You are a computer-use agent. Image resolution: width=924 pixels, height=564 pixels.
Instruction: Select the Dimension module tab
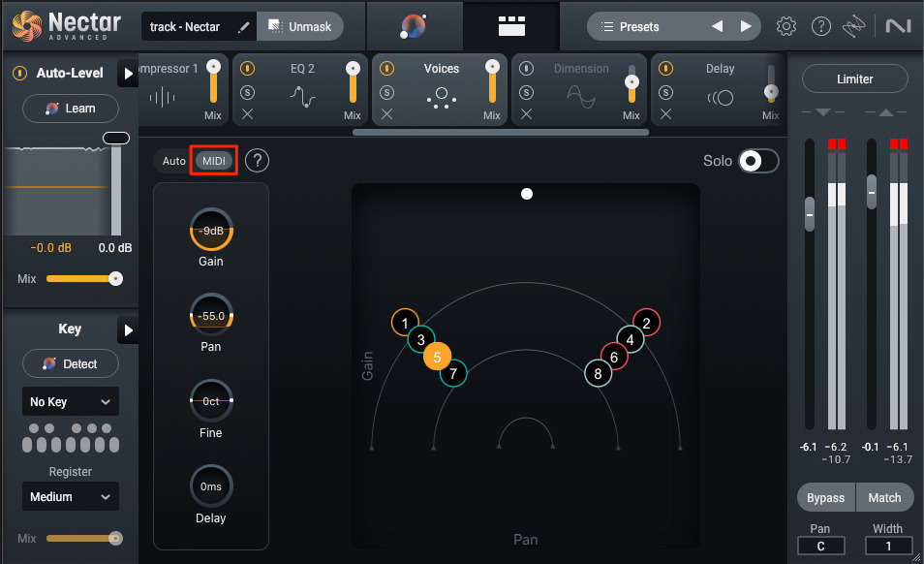579,89
